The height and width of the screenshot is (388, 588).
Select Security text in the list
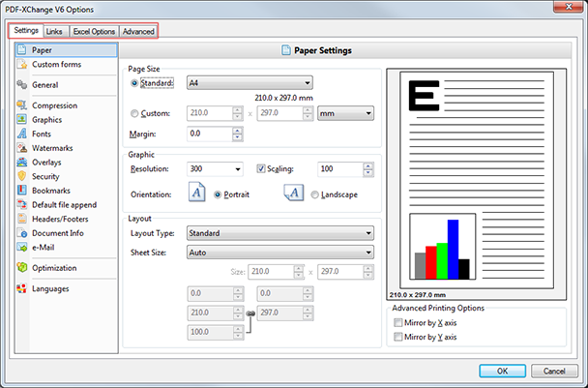[x=45, y=176]
